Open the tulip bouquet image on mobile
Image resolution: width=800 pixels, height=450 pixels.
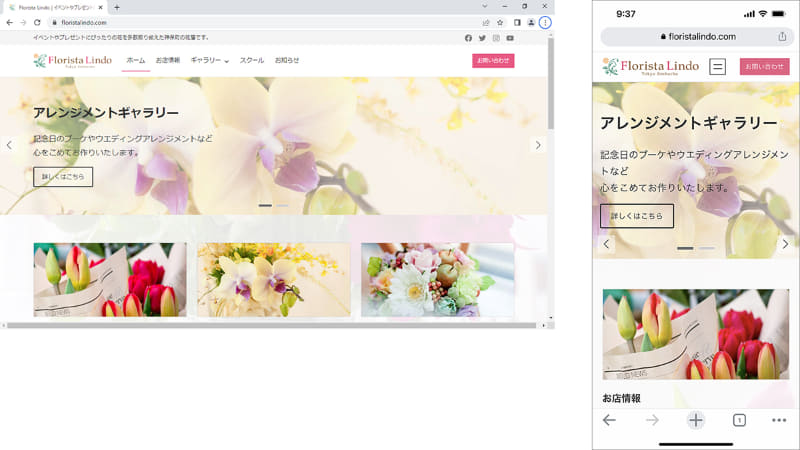pos(695,334)
